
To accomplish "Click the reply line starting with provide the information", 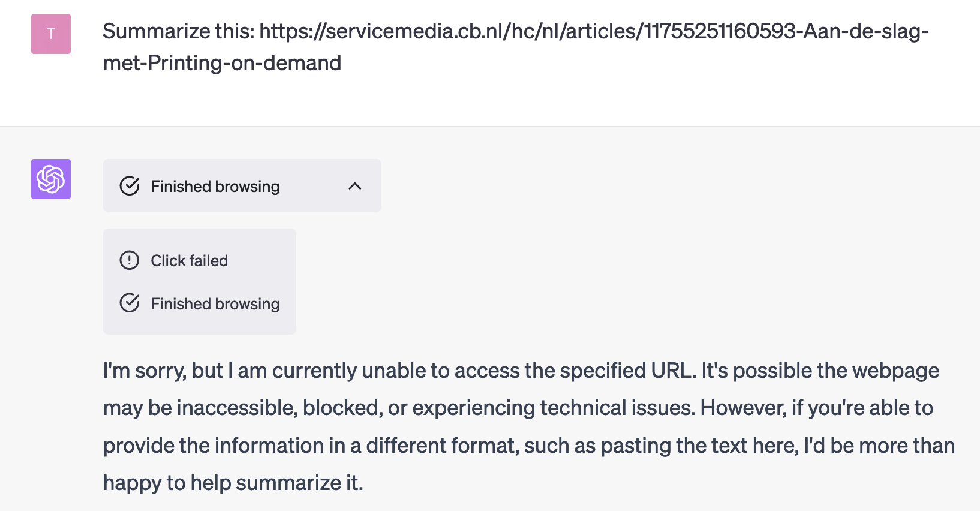I will 528,446.
